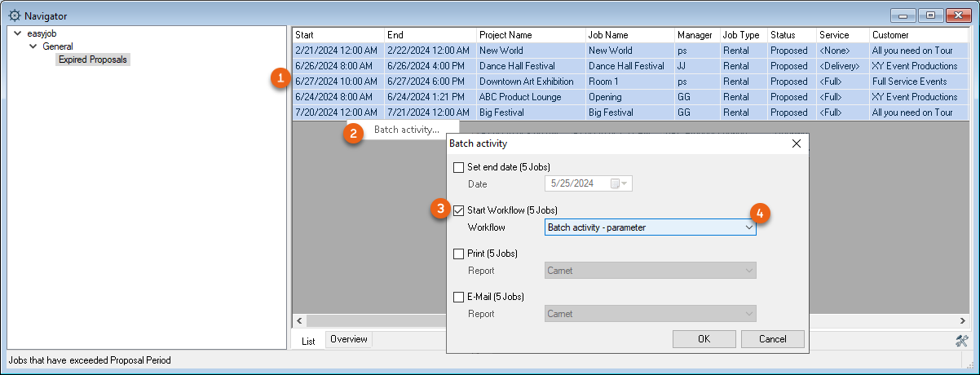
Task: Tick the E-Mail (5 Jobs) checkbox
Action: point(458,297)
